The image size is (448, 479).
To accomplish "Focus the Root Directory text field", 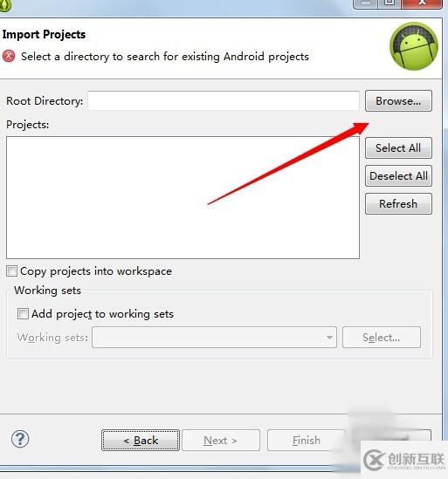I will [224, 100].
